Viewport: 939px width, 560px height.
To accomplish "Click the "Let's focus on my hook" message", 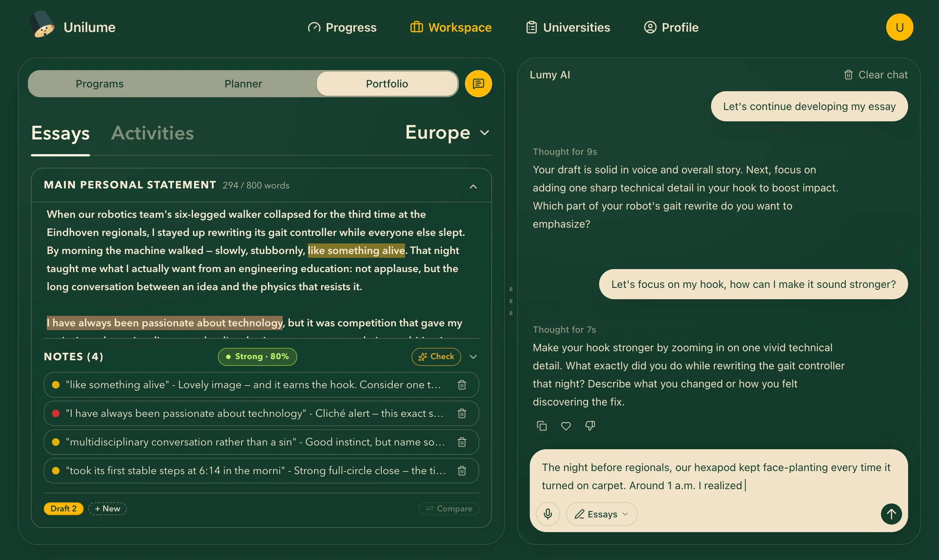I will coord(753,284).
